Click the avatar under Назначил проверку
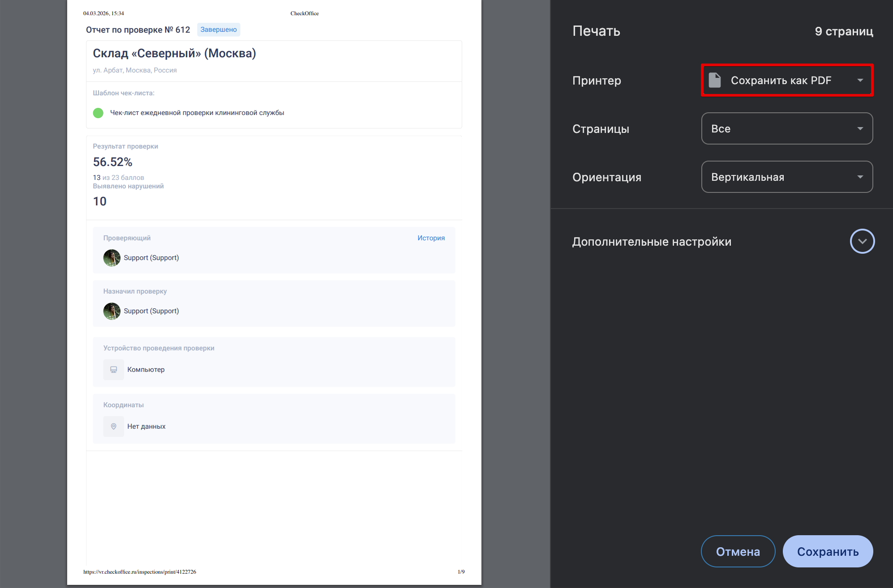This screenshot has width=893, height=588. click(112, 311)
